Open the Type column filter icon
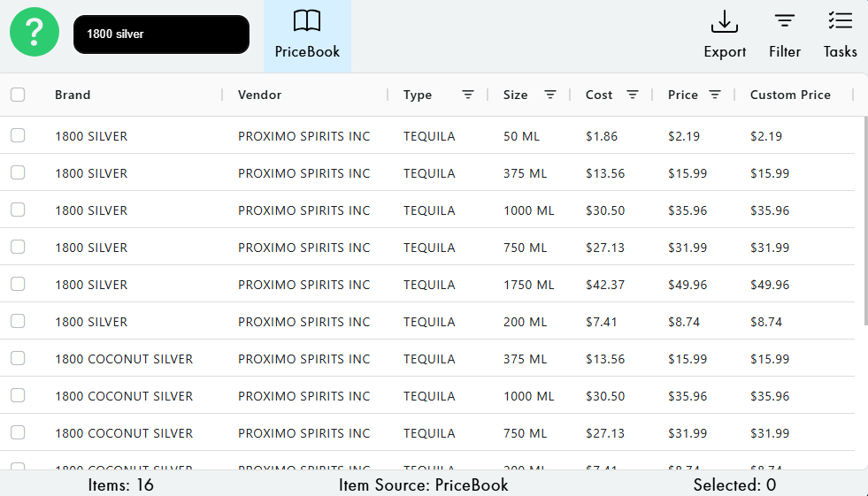This screenshot has width=868, height=496. pyautogui.click(x=468, y=95)
